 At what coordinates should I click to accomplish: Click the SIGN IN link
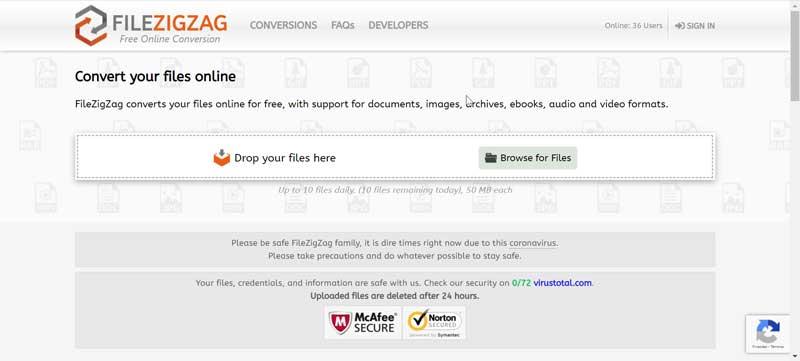[695, 26]
